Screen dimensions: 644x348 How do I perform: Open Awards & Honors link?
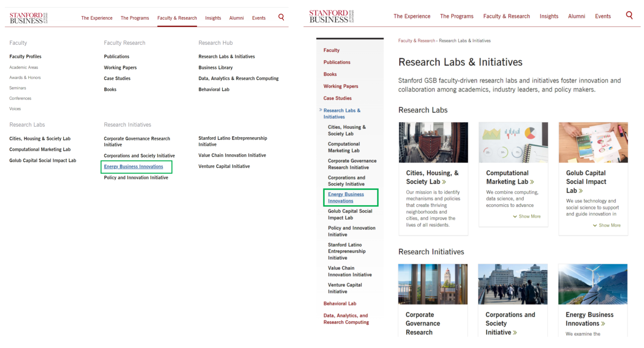point(25,78)
